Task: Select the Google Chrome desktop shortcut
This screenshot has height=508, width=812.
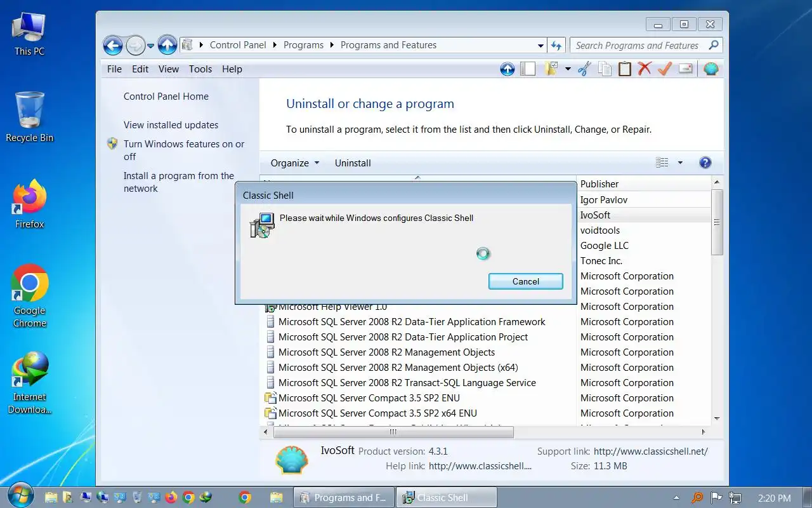Action: (29, 297)
